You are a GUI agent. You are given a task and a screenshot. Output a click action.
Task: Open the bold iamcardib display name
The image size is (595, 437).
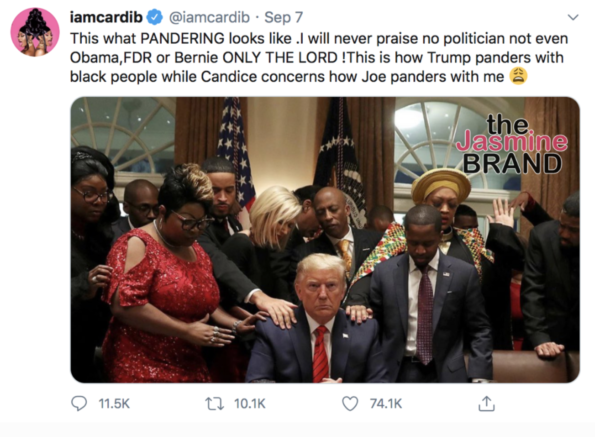point(106,17)
